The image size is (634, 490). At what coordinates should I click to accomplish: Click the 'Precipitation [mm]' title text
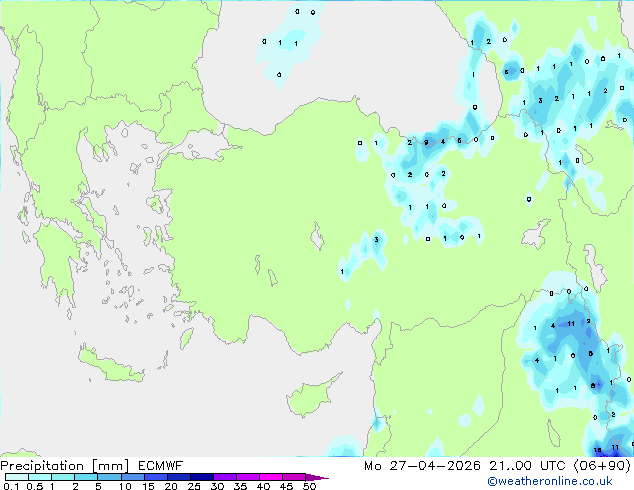[x=65, y=466]
